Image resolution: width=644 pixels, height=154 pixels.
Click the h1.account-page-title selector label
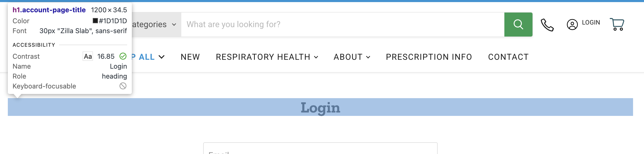coord(49,10)
